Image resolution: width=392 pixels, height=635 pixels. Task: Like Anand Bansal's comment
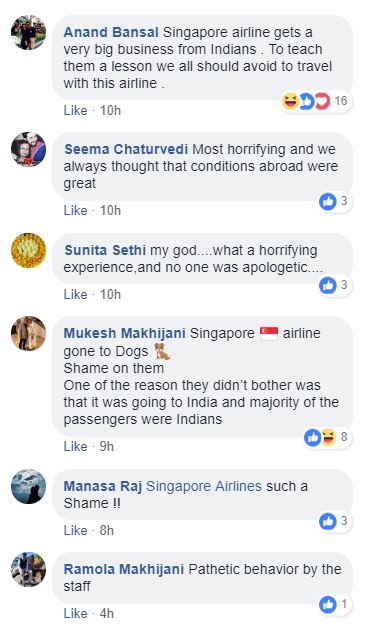[75, 111]
